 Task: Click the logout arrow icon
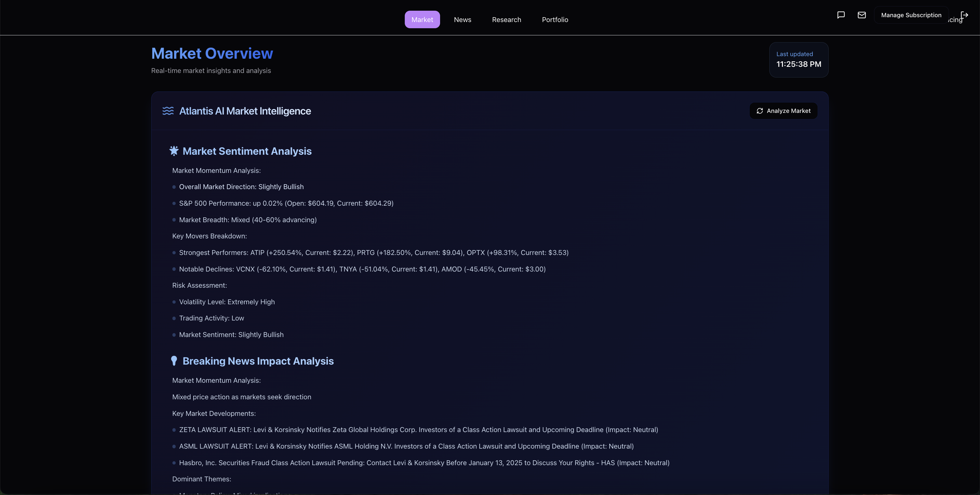(964, 15)
